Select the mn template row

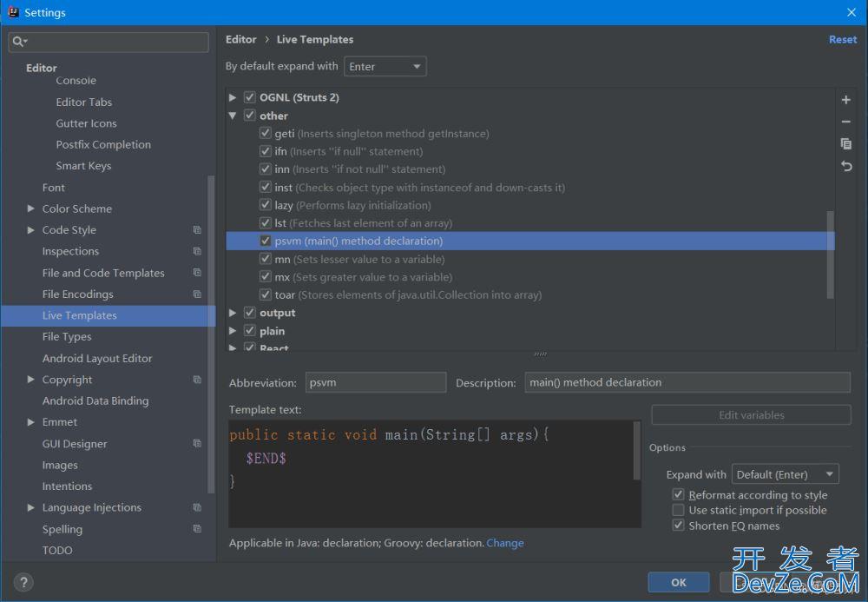point(530,259)
